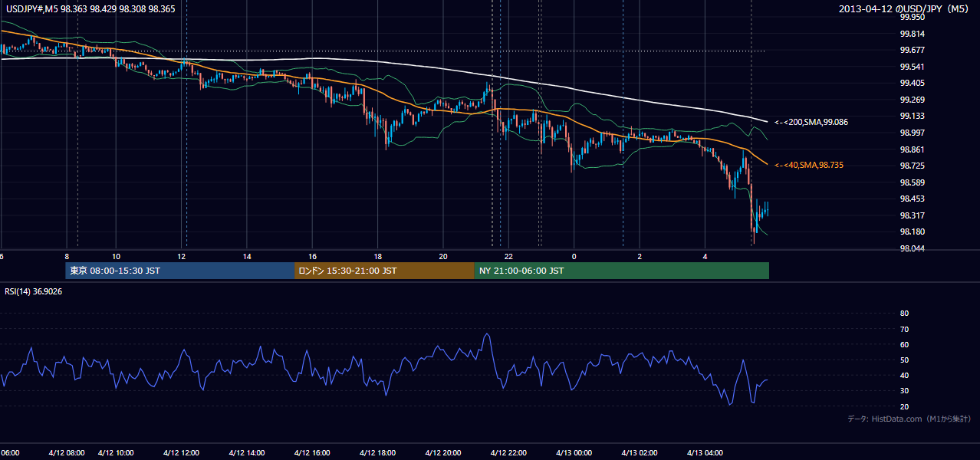
Task: Click hour tick 22 under price chart
Action: [508, 256]
